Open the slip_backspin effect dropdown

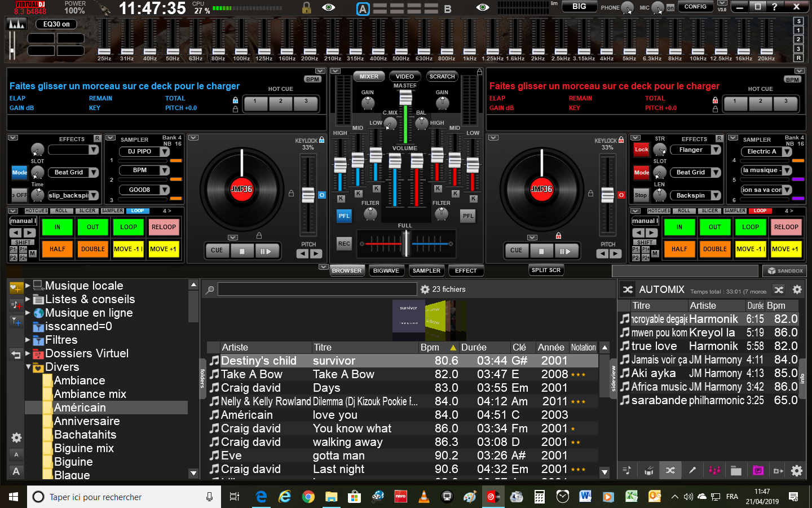point(94,195)
